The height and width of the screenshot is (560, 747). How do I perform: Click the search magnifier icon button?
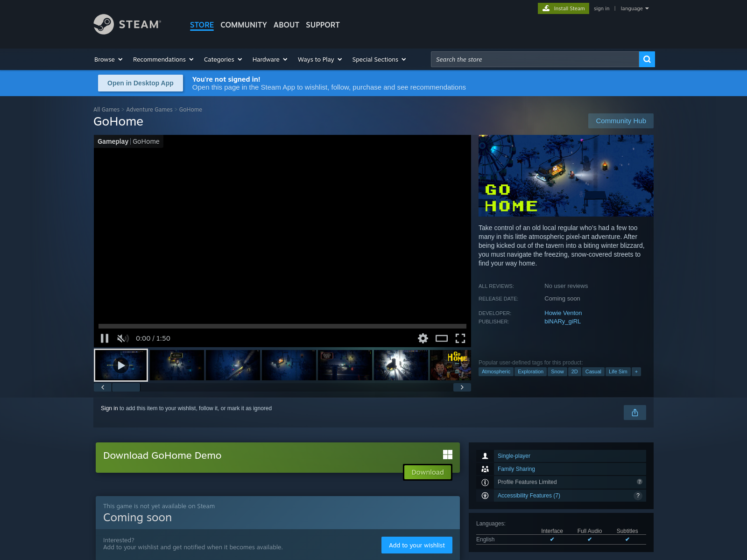coord(647,59)
